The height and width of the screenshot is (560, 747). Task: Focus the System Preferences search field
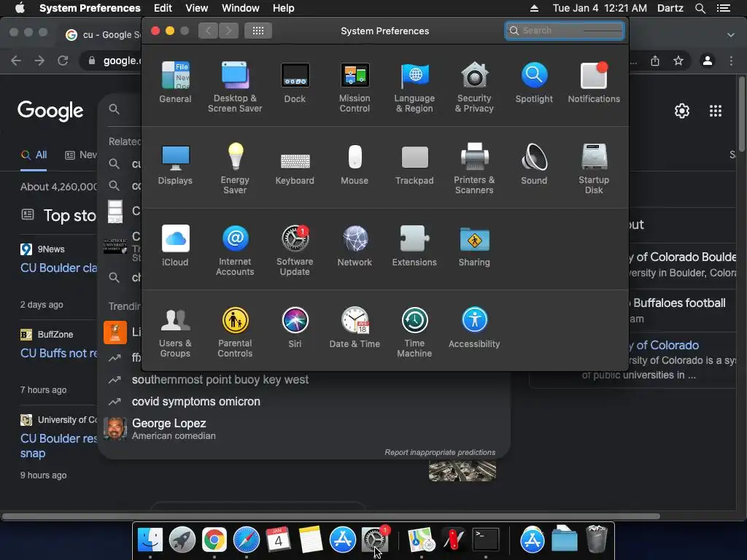point(565,31)
